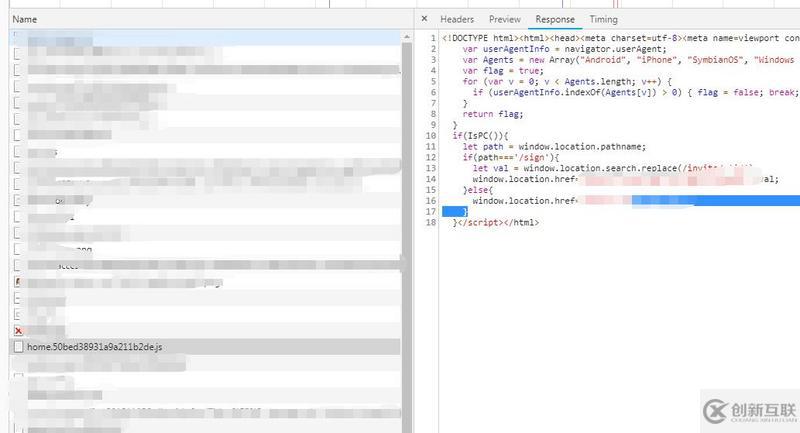Click the file icon beside home.50bed38931a9a211b2de.js
The height and width of the screenshot is (433, 800).
point(18,347)
